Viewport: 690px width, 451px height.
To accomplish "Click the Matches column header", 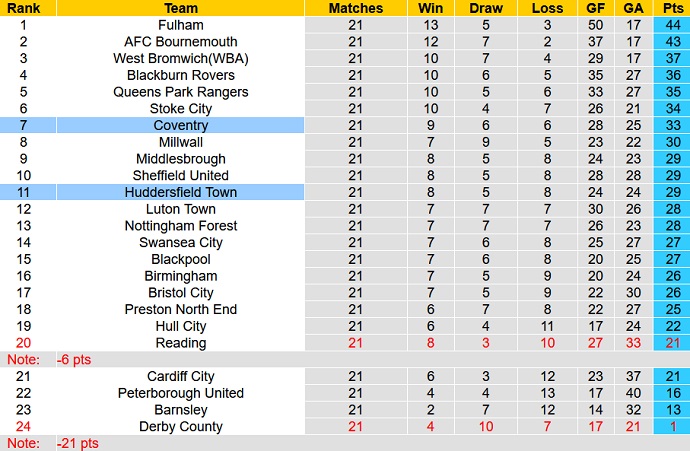I will pyautogui.click(x=355, y=8).
